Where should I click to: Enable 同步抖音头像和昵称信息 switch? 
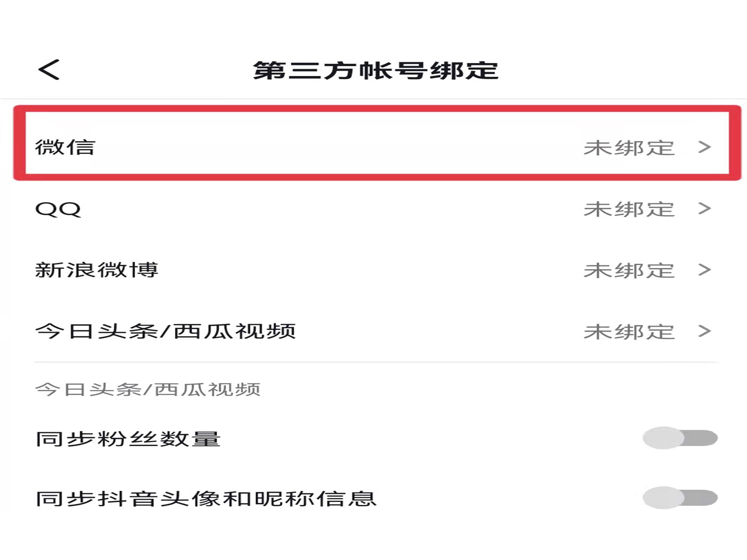(x=680, y=498)
